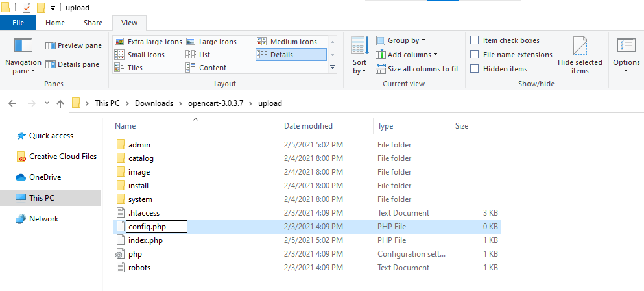The width and height of the screenshot is (644, 291).
Task: Expand the Group by dropdown
Action: [406, 40]
